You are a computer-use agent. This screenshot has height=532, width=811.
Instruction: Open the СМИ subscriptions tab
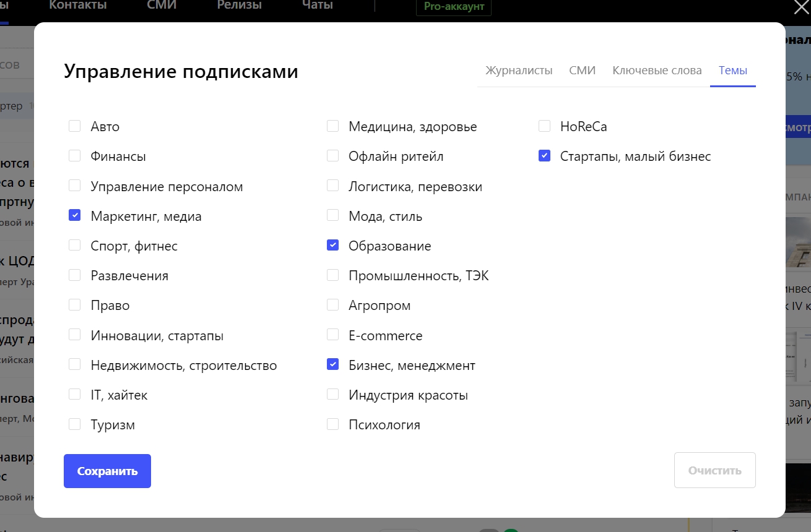tap(582, 71)
